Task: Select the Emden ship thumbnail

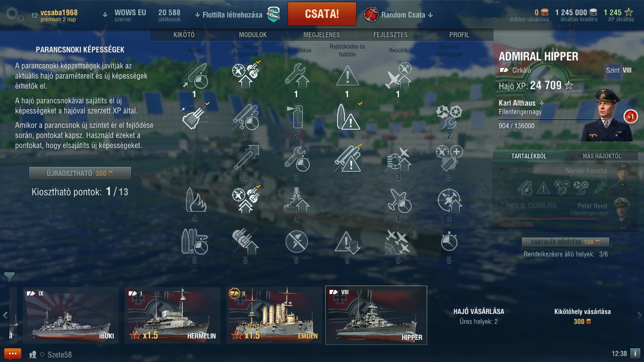Action: coord(274,315)
